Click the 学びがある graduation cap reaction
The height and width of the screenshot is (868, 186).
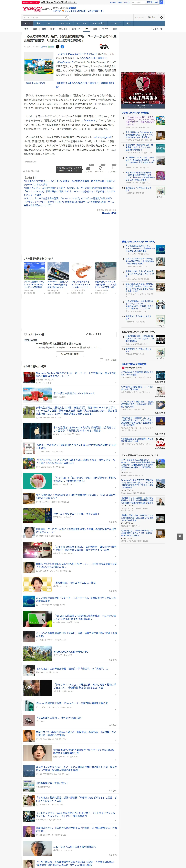point(89,168)
